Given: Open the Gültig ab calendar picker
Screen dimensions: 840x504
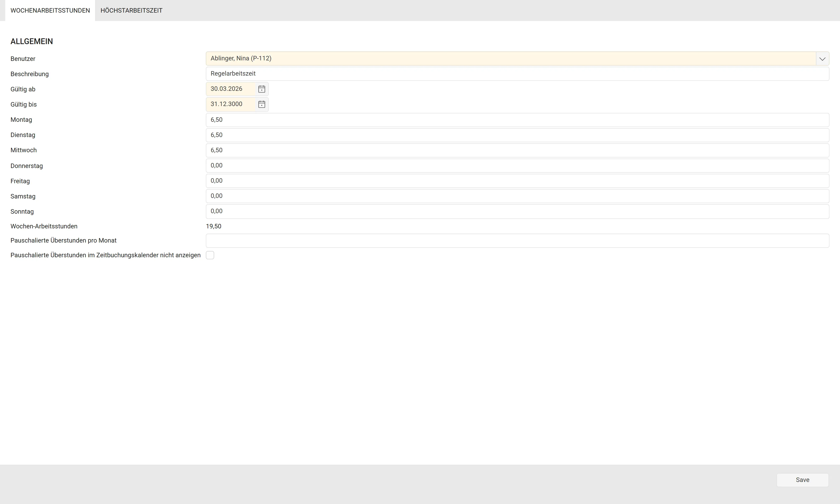Looking at the screenshot, I should [261, 89].
